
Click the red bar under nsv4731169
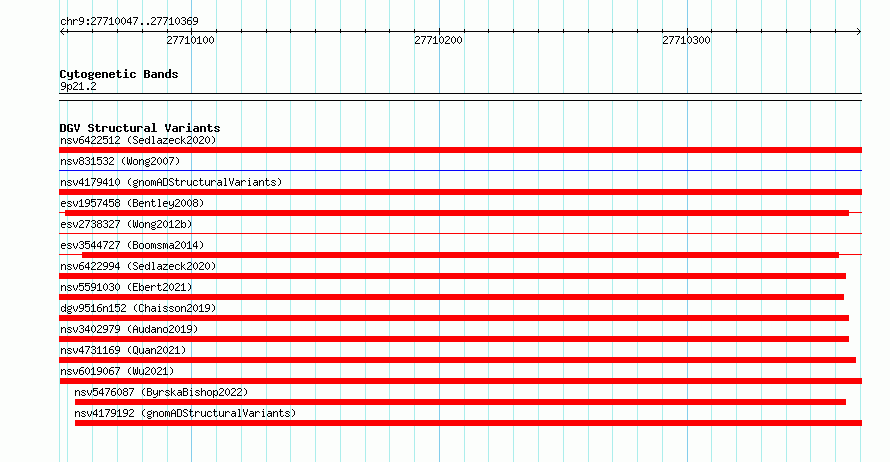pos(457,360)
